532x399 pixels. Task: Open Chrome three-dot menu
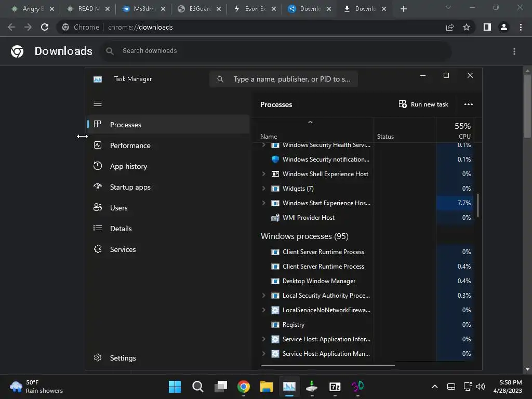pyautogui.click(x=521, y=27)
